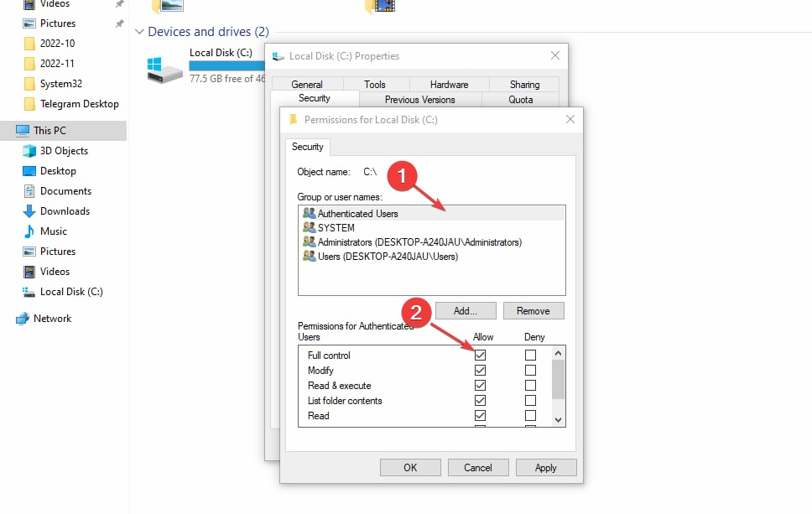812x514 pixels.
Task: Click the List folder contents permission label
Action: pyautogui.click(x=345, y=400)
